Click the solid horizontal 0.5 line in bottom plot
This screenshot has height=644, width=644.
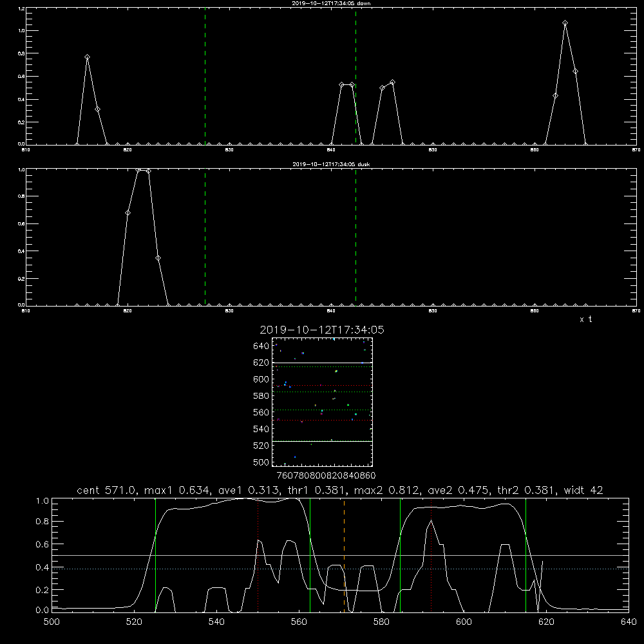[341, 555]
